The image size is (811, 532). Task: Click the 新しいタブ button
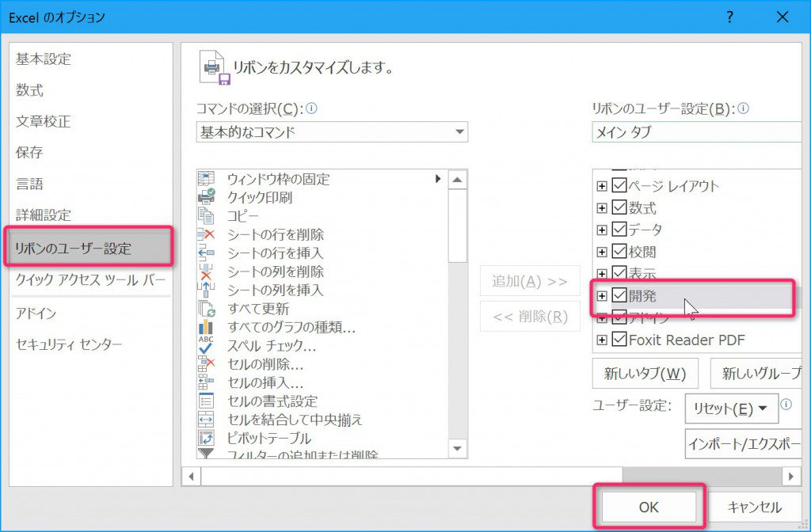click(x=645, y=374)
